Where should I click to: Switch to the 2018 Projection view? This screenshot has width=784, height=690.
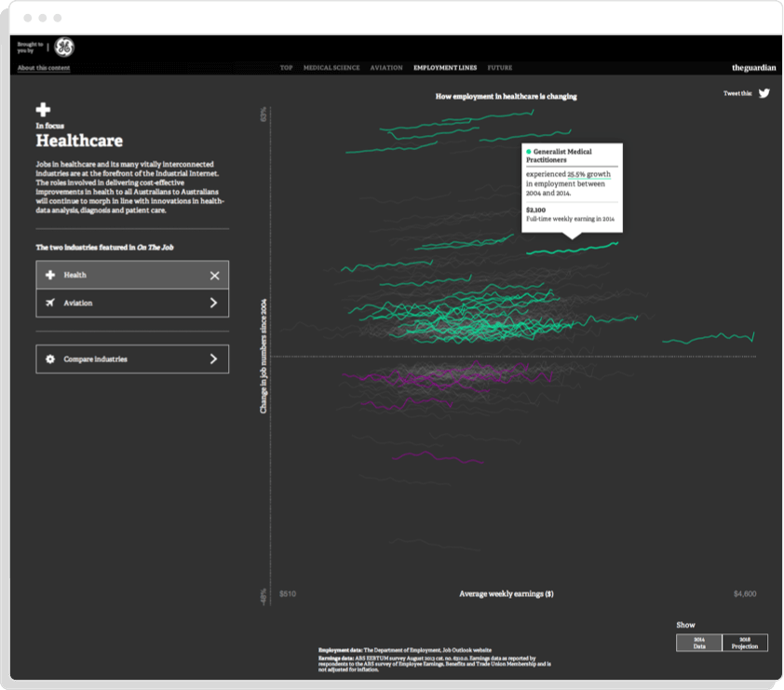point(745,643)
